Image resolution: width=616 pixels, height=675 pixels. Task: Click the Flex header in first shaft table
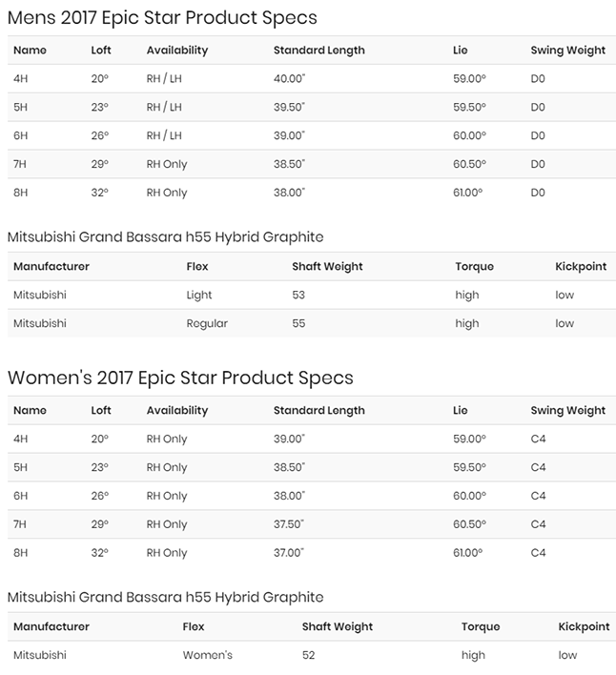[197, 266]
